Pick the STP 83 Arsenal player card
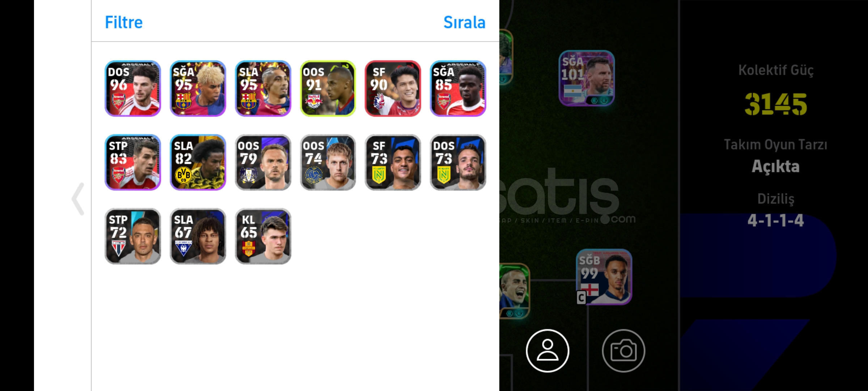 133,162
